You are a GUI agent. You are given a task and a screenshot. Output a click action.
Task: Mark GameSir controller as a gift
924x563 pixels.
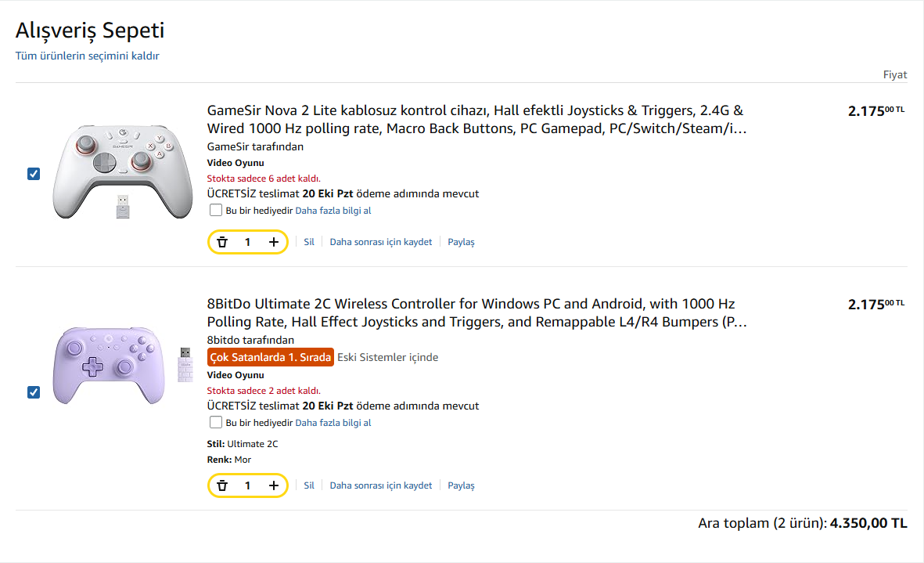[x=216, y=210]
